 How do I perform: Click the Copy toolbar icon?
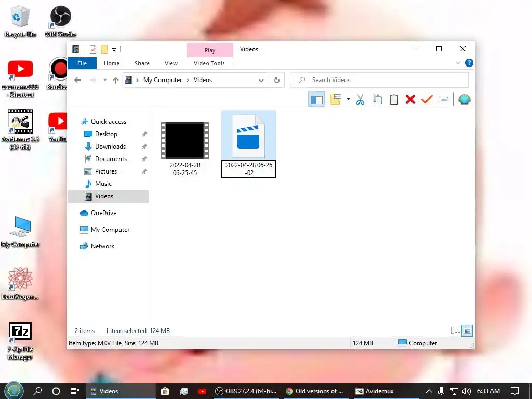(x=377, y=99)
